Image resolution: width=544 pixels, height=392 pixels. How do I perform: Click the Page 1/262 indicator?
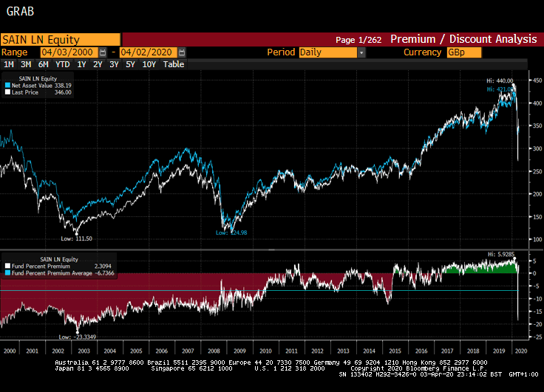(x=358, y=40)
